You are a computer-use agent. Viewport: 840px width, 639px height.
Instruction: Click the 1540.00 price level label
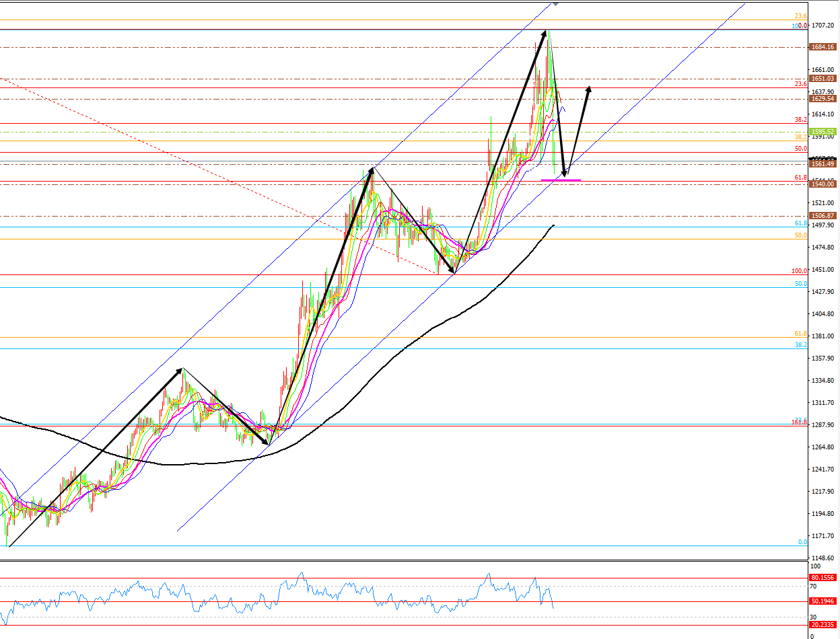point(823,184)
